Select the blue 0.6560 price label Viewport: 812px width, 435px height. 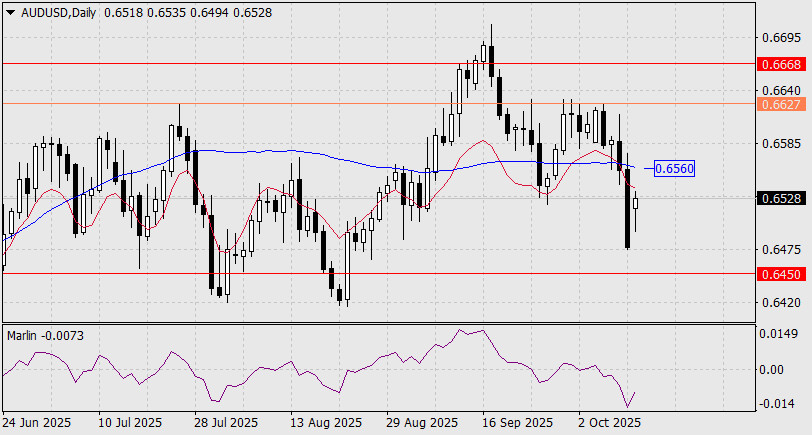click(674, 168)
